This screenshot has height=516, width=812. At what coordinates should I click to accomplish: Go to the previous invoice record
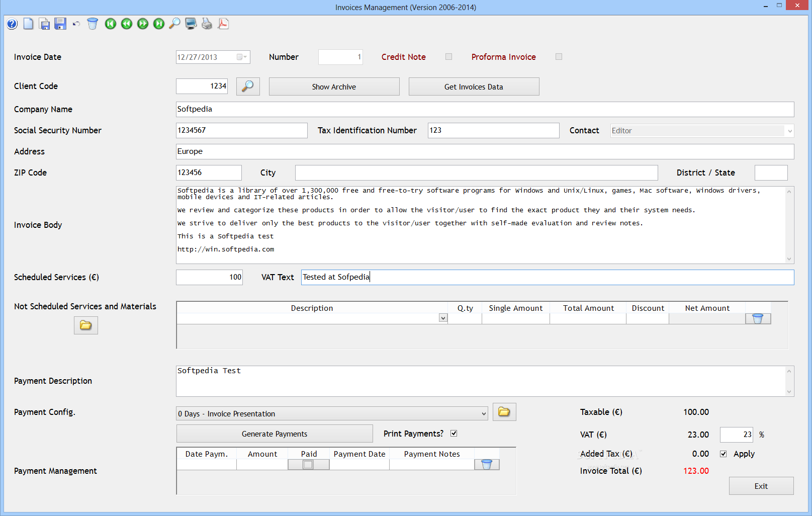[127, 24]
